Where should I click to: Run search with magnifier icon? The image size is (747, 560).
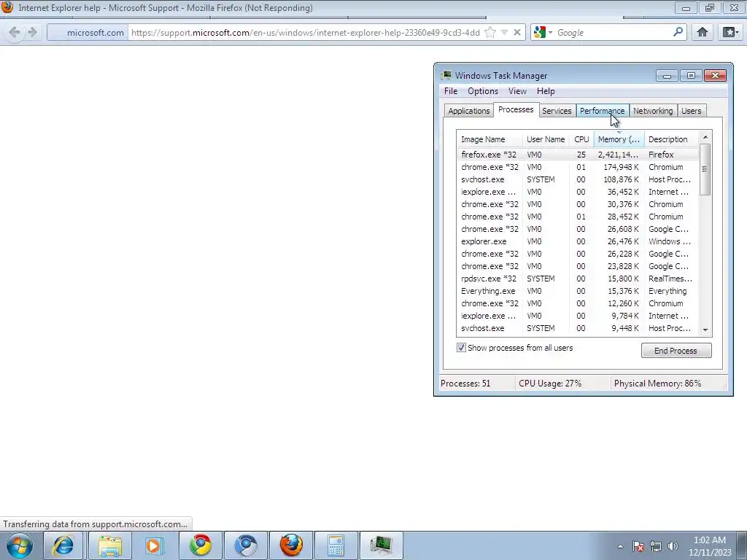click(678, 32)
